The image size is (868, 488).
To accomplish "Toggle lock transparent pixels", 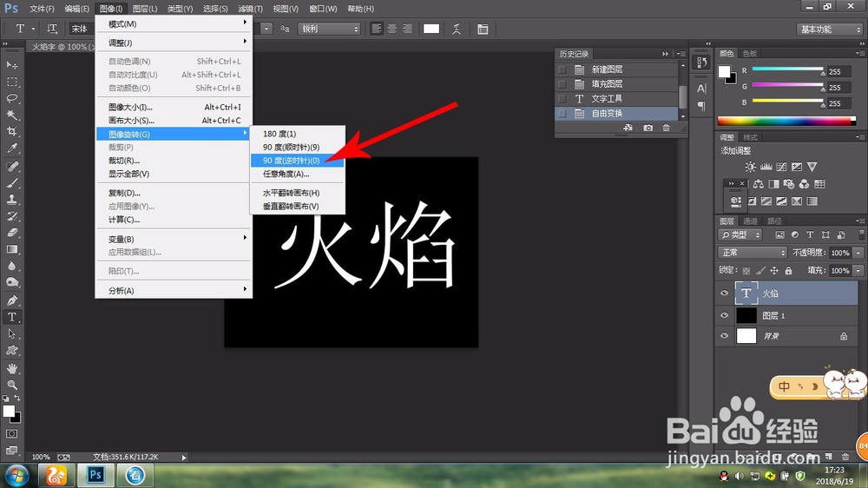I will [x=746, y=271].
